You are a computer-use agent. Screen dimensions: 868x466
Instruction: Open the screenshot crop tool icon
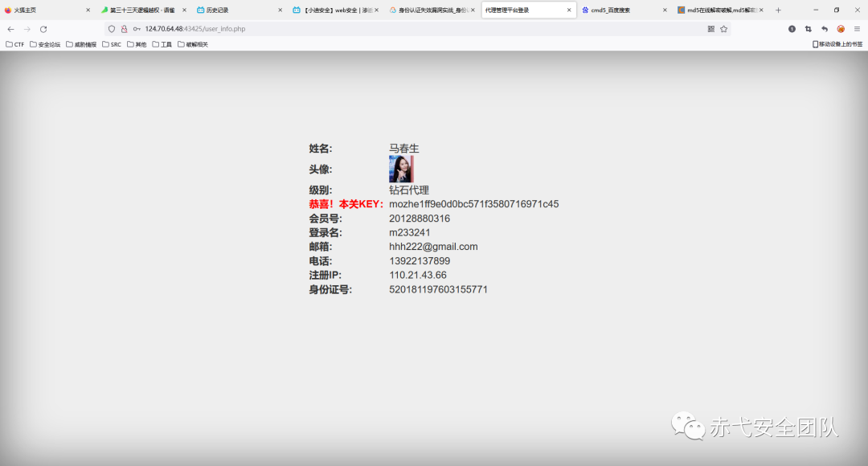[809, 29]
